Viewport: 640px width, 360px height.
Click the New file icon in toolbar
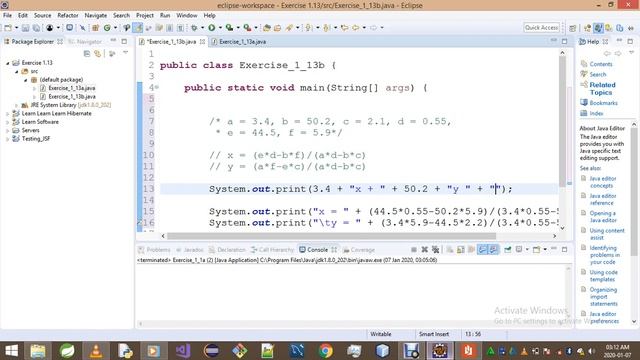pos(8,28)
